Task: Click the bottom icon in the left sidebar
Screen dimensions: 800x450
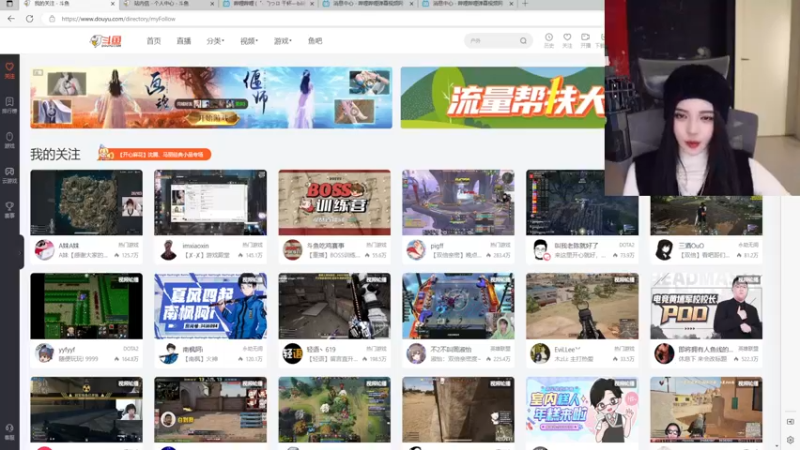Action: click(x=10, y=432)
